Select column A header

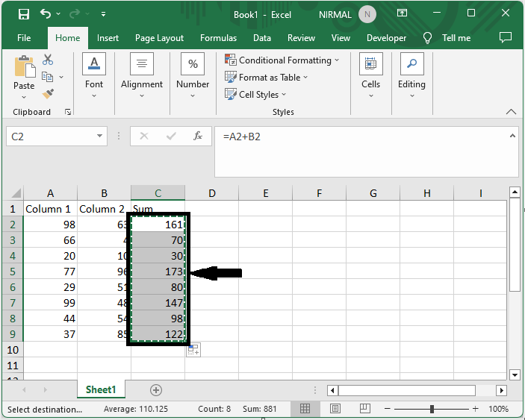pyautogui.click(x=50, y=193)
